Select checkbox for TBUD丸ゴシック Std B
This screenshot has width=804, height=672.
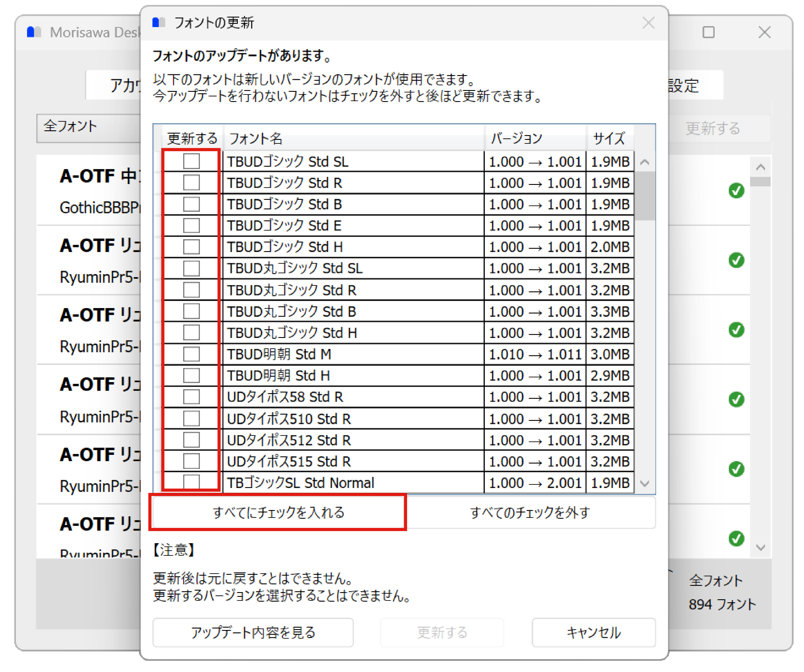click(x=191, y=312)
